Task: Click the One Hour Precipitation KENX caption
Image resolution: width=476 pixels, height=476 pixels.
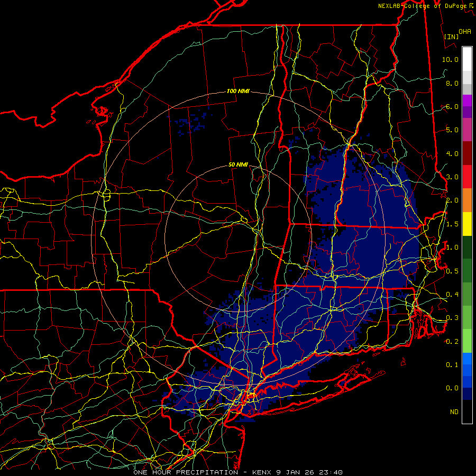Action: [238, 472]
